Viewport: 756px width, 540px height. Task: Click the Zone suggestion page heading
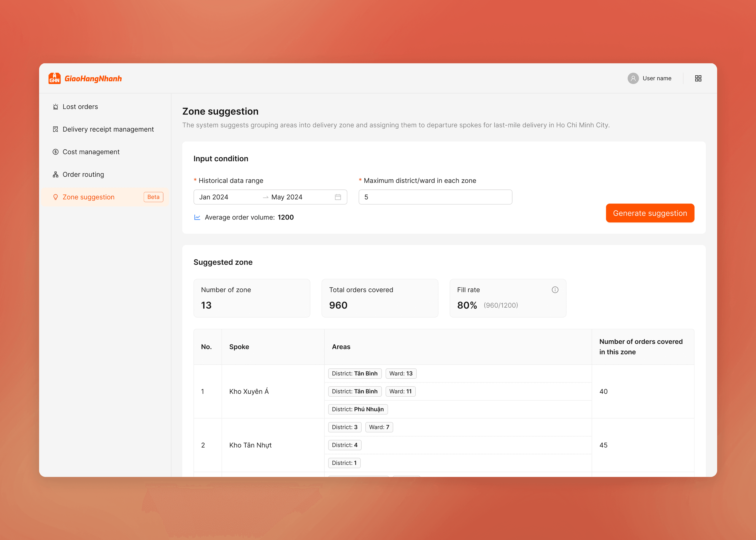point(220,111)
